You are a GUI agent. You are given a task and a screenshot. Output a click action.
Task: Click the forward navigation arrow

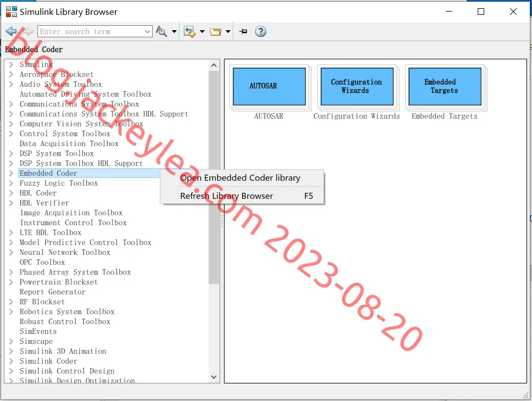(x=28, y=31)
